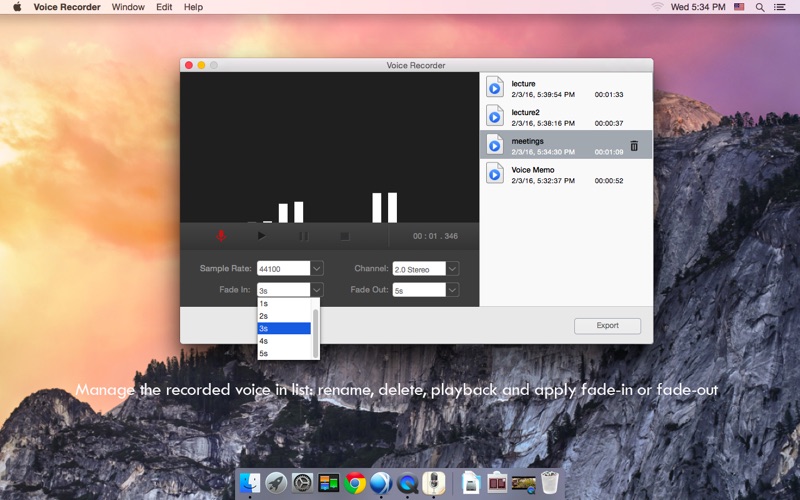Stop the recording

[x=345, y=236]
